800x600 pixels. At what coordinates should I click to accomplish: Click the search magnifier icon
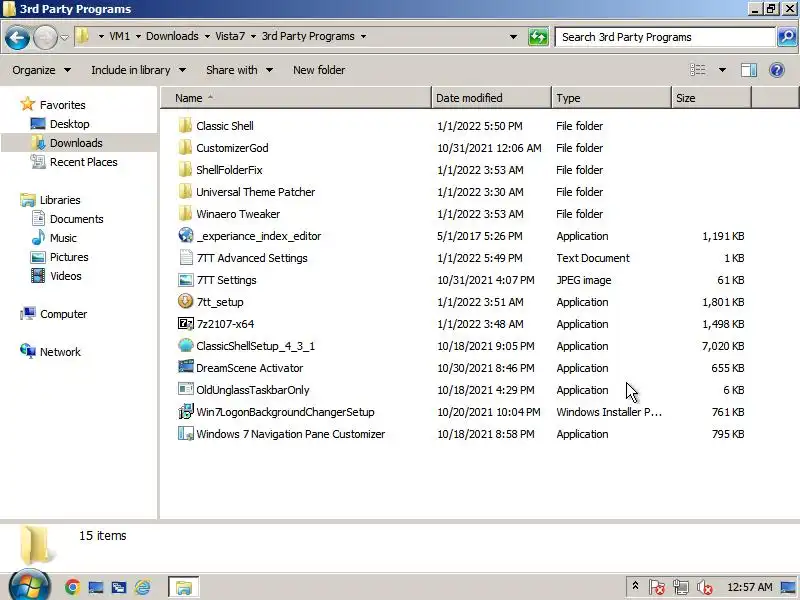click(x=787, y=37)
